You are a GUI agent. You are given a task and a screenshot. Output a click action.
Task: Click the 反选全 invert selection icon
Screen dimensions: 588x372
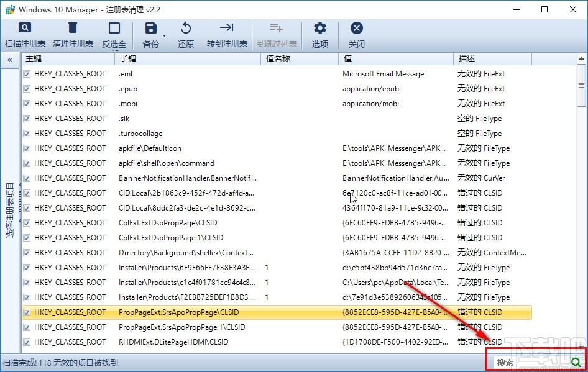[x=114, y=27]
